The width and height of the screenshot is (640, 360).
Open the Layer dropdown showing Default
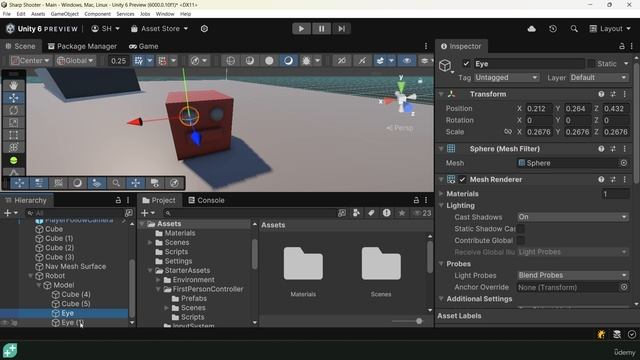[x=599, y=78]
